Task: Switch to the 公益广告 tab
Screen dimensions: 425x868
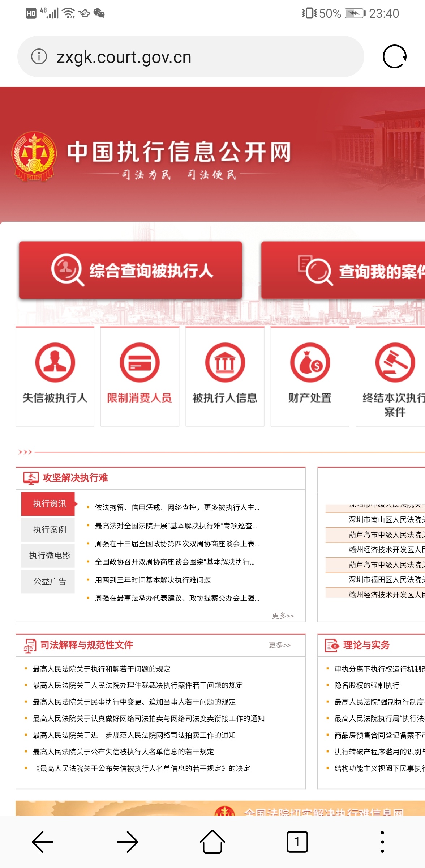Action: (48, 582)
